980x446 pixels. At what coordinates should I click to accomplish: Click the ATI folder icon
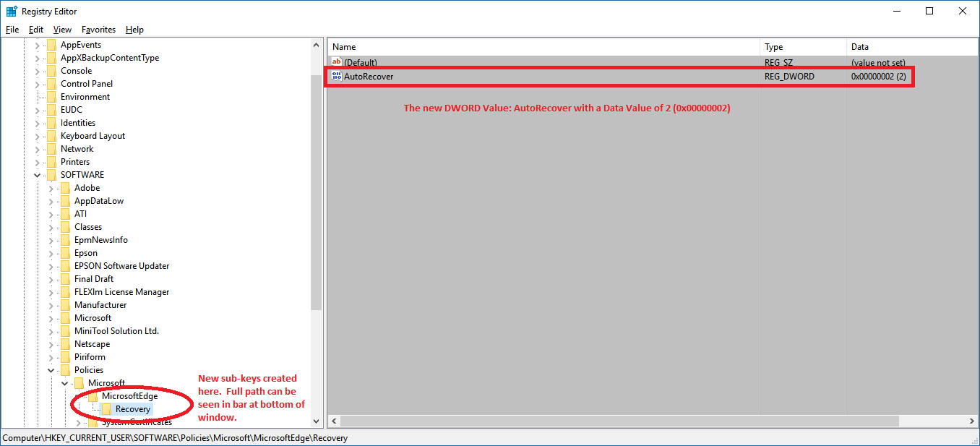tap(65, 214)
